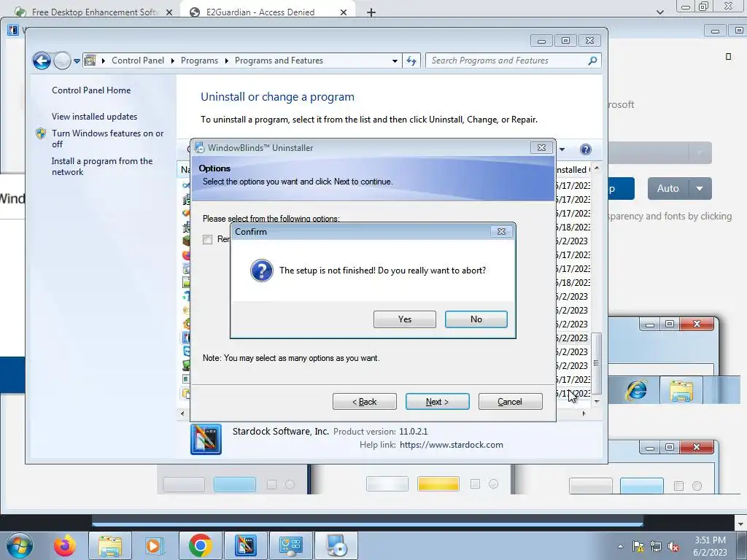
Task: Open Control Panel Home link
Action: click(91, 90)
